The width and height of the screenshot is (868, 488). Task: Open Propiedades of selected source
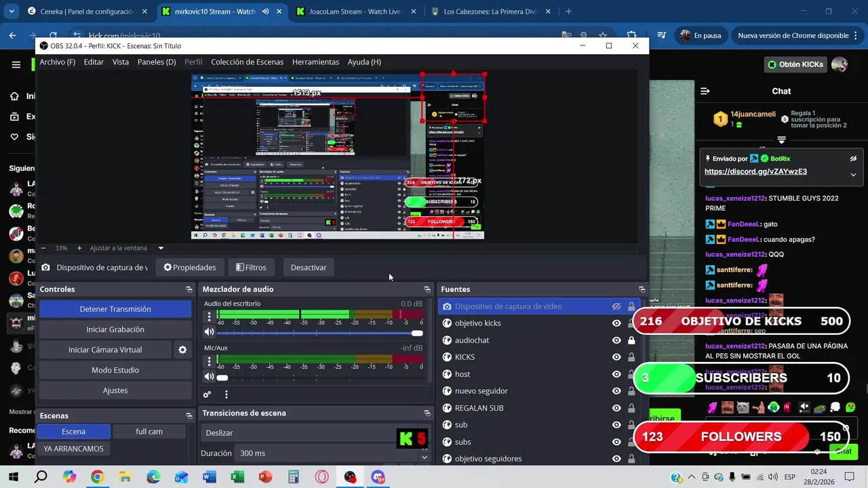tap(190, 268)
